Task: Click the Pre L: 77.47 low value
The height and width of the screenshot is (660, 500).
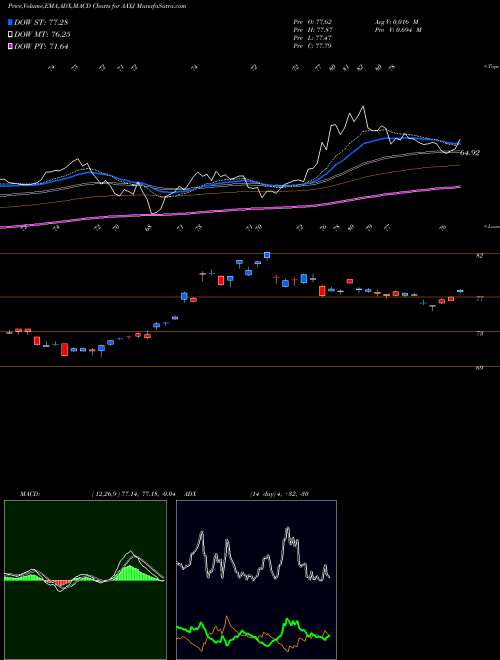Action: [x=313, y=38]
